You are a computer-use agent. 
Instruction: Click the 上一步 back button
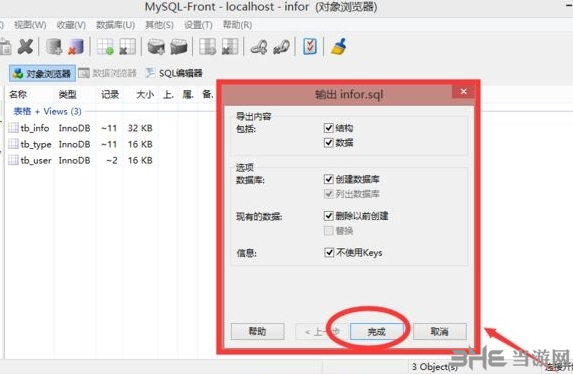coord(322,332)
